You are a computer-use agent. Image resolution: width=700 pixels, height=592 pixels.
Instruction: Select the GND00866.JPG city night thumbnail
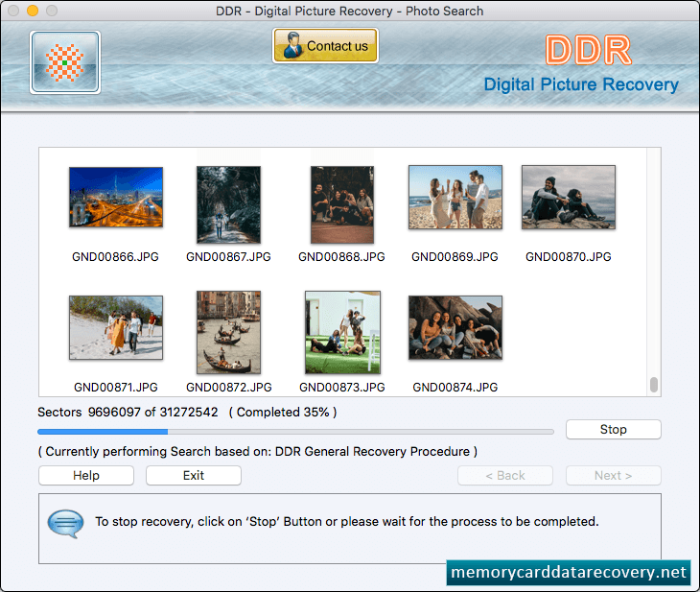point(116,197)
